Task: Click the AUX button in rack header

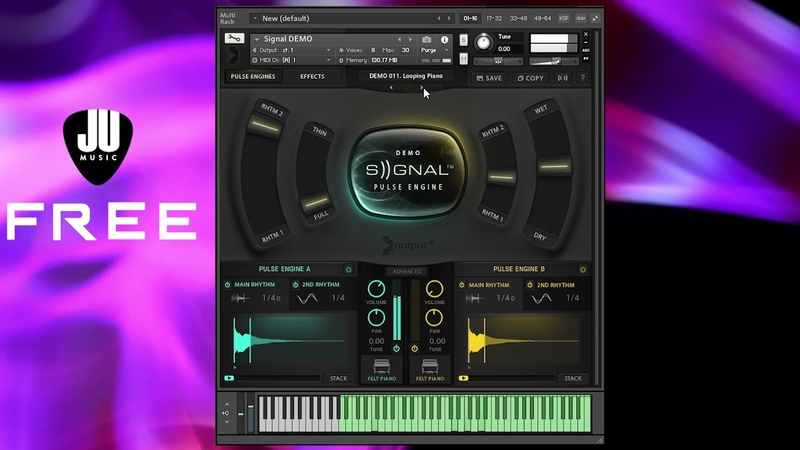Action: click(x=581, y=18)
